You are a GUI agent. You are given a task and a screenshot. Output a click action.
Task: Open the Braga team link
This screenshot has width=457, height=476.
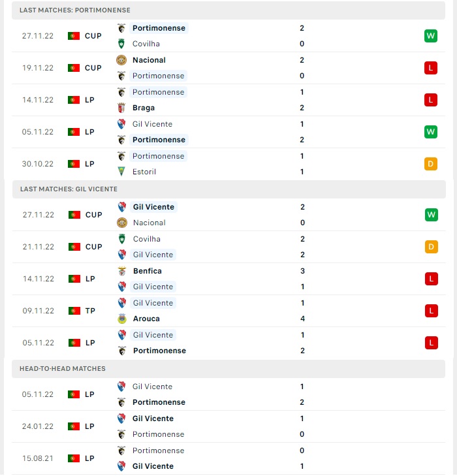144,108
